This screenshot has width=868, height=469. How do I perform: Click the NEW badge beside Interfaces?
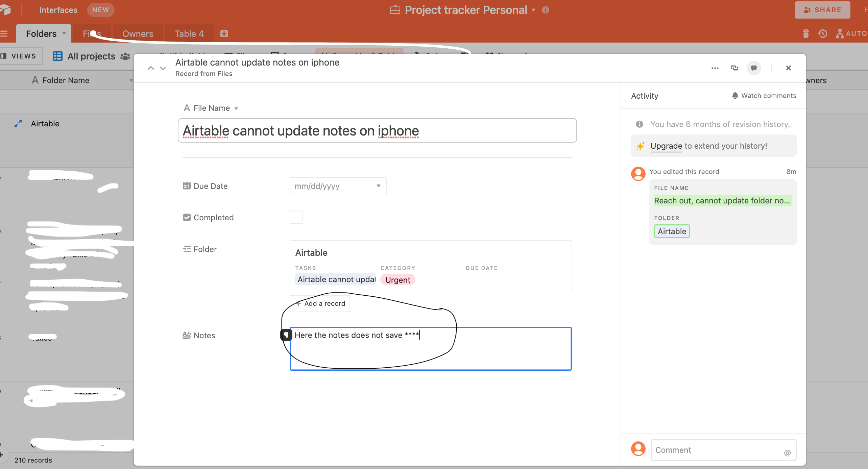[101, 10]
